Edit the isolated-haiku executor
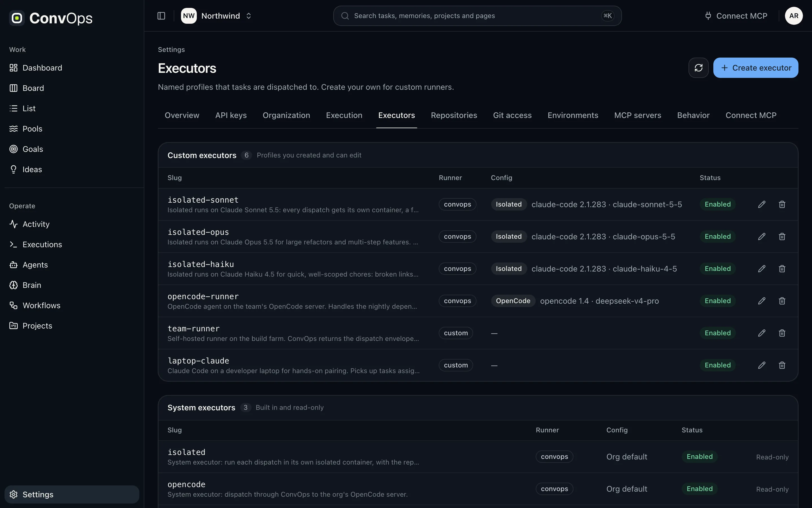This screenshot has height=508, width=812. pyautogui.click(x=762, y=269)
